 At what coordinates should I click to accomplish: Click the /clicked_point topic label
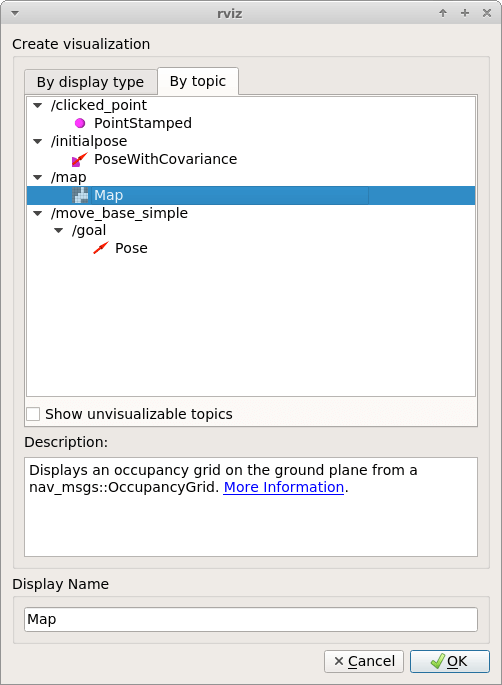coord(99,105)
